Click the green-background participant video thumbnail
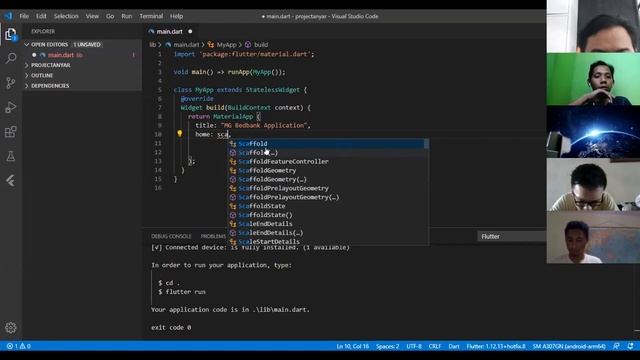640x360 pixels. 593,79
